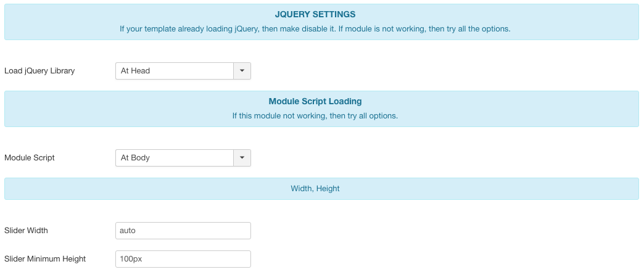The image size is (644, 272).
Task: Focus the Slider Width input field
Action: [183, 231]
